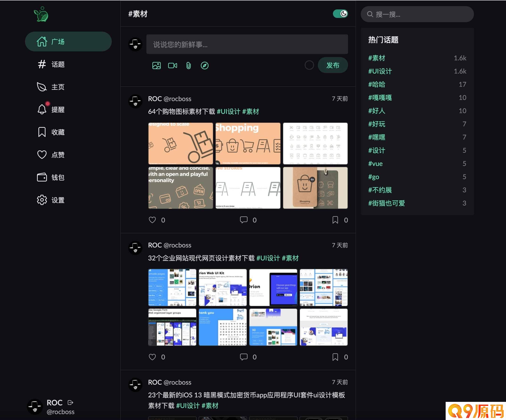Image resolution: width=506 pixels, height=420 pixels.
Task: Click the compass link icon
Action: tap(205, 66)
